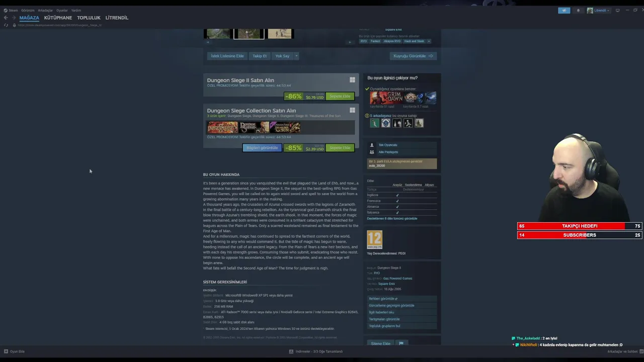Click Windows icon on Dungeon Siege II box
Viewport: 644px width, 362px height.
(x=352, y=80)
